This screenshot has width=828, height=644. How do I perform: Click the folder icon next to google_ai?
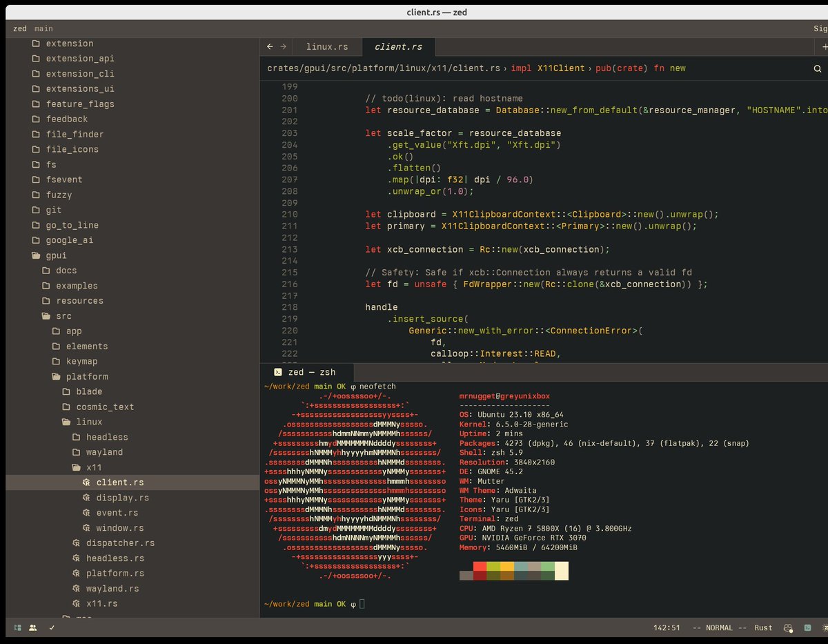pos(36,240)
